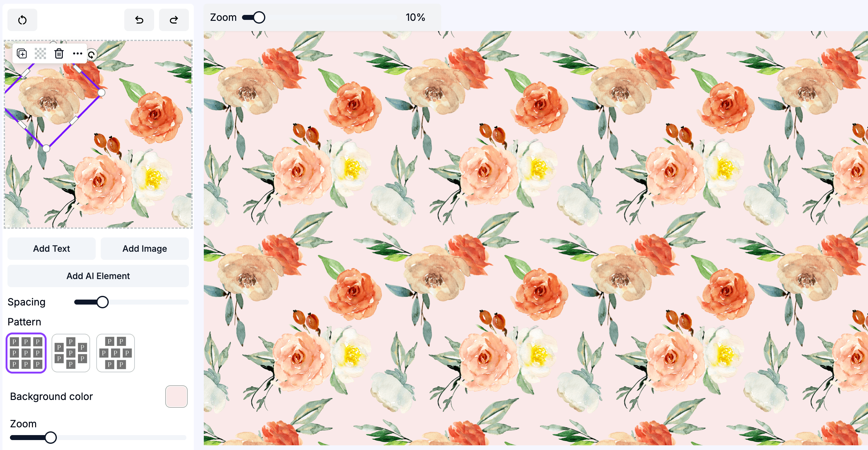The image size is (868, 450).
Task: Click the Add Text button
Action: (x=51, y=248)
